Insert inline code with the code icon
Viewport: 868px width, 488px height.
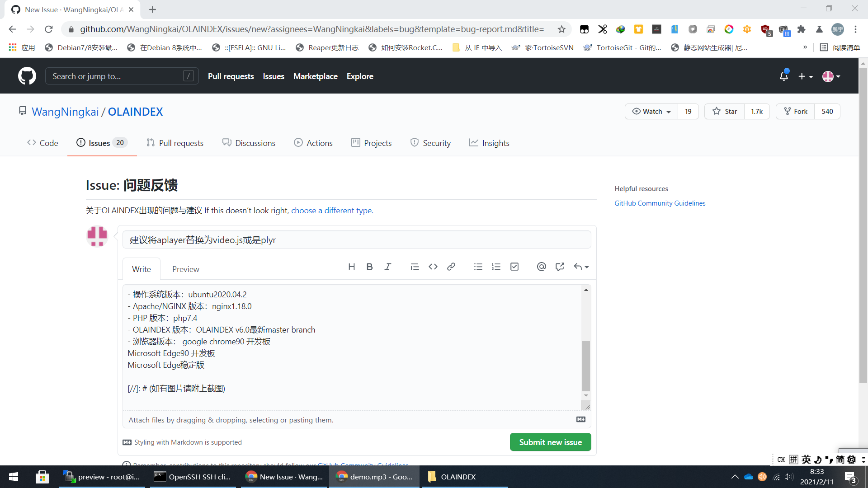[x=433, y=267]
